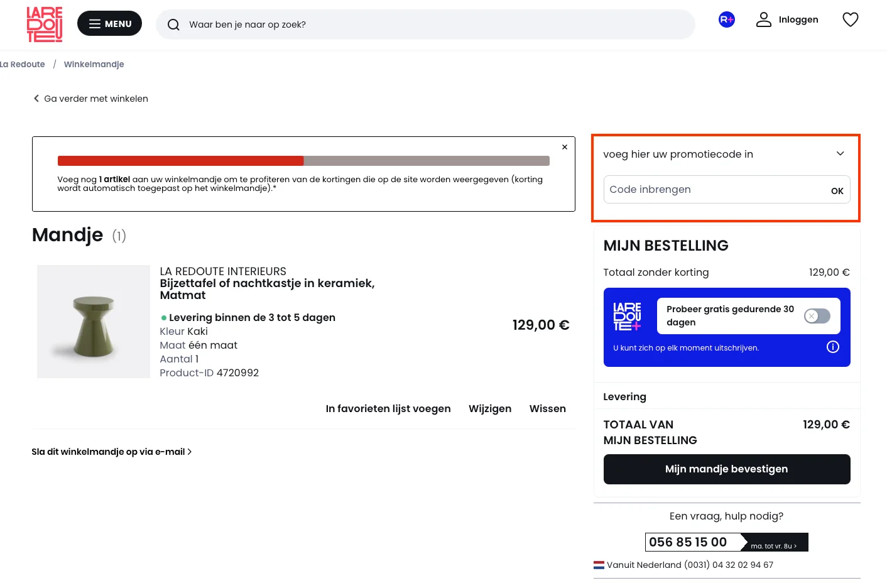887x588 pixels.
Task: Click the red discount progress bar
Action: pos(180,161)
